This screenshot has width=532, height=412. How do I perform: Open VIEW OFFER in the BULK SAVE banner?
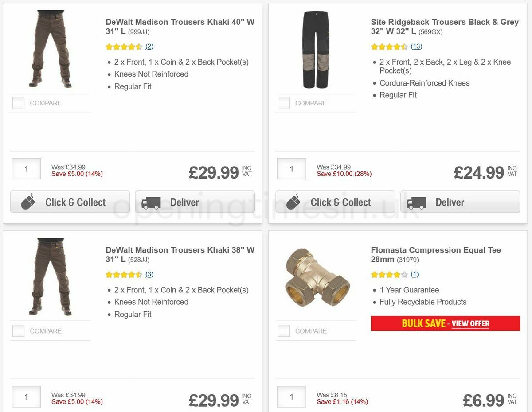click(470, 324)
